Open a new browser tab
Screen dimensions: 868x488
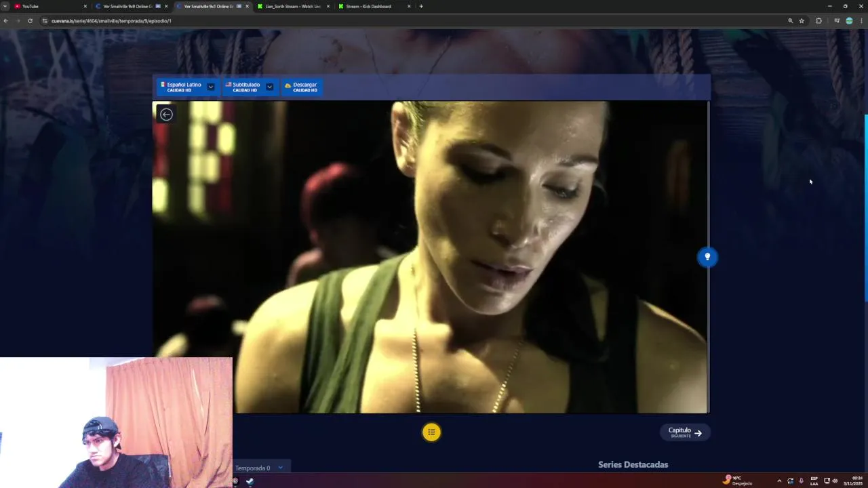coord(421,6)
